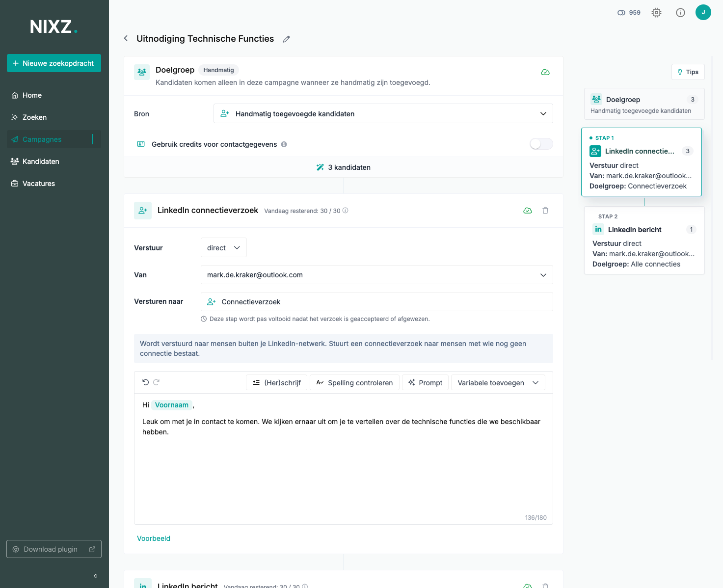Select the Doelgroep card in step overview

pos(644,104)
